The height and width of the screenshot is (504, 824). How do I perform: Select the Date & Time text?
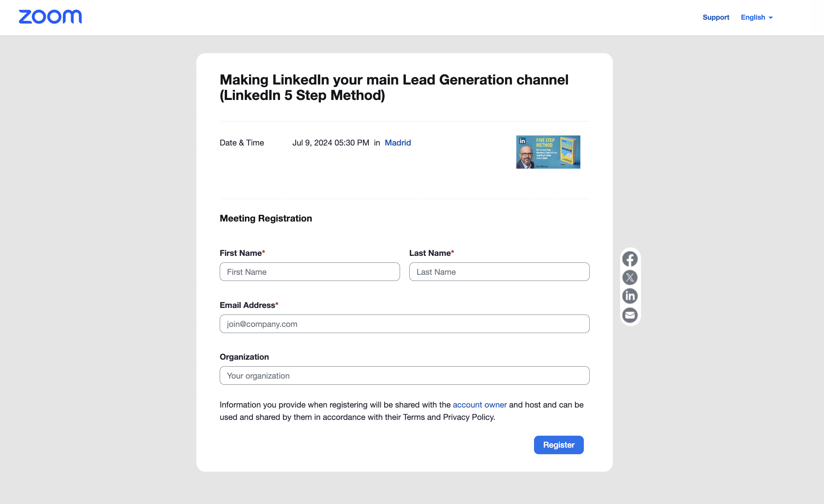[x=242, y=142]
